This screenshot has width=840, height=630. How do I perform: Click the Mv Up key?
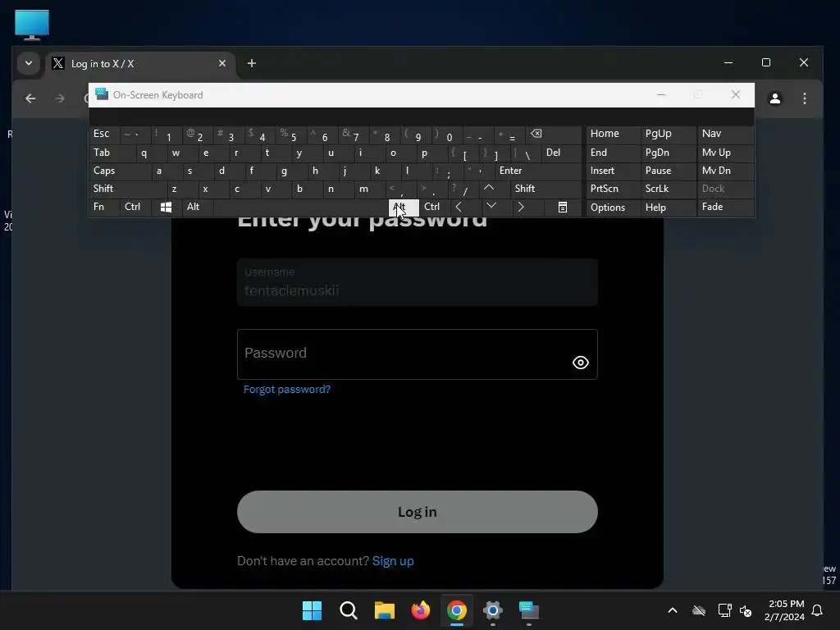click(x=725, y=153)
